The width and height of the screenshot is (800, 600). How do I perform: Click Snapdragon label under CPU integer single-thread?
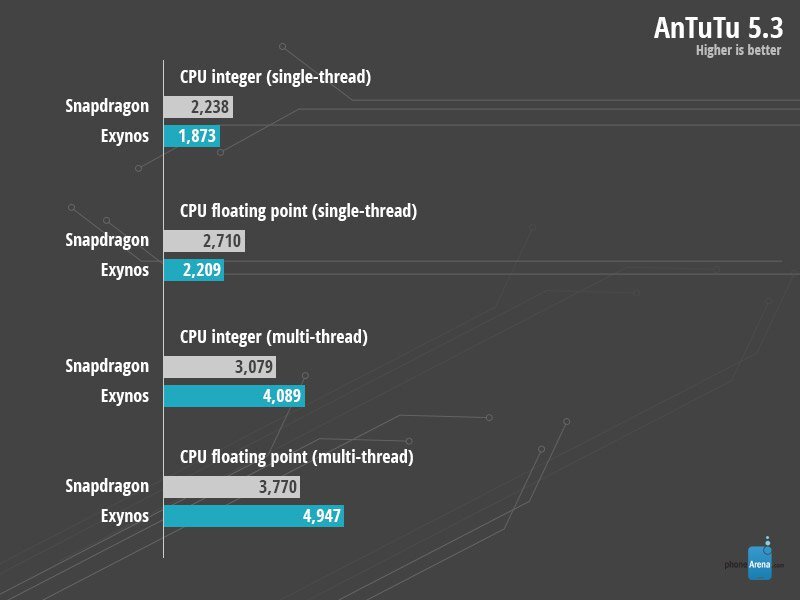pyautogui.click(x=107, y=107)
